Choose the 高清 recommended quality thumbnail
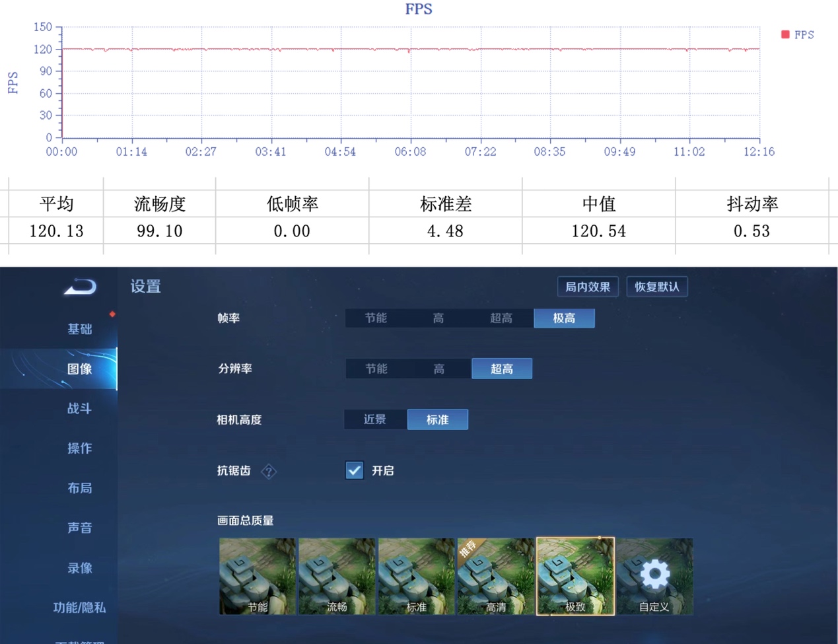Viewport: 838px width, 644px height. [x=495, y=577]
